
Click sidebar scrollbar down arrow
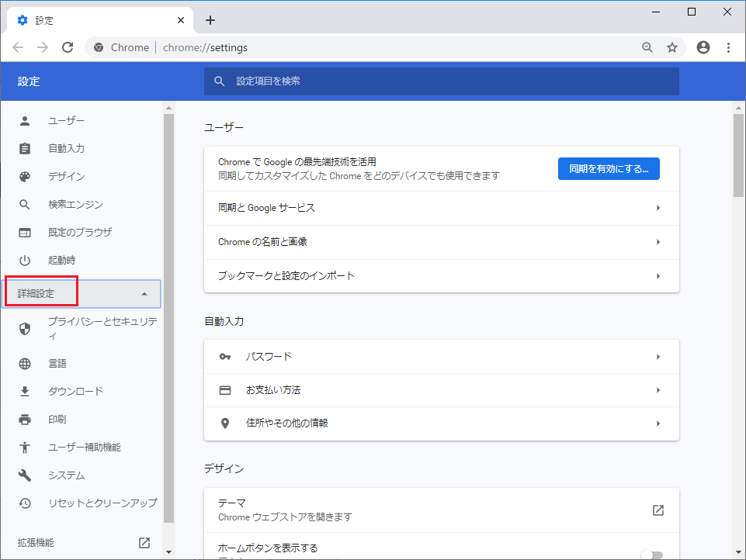tap(168, 552)
